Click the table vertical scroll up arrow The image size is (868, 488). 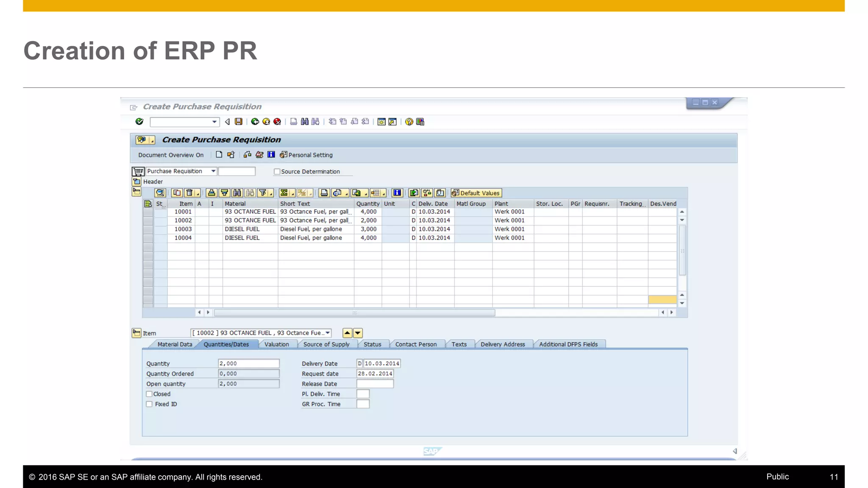point(682,212)
